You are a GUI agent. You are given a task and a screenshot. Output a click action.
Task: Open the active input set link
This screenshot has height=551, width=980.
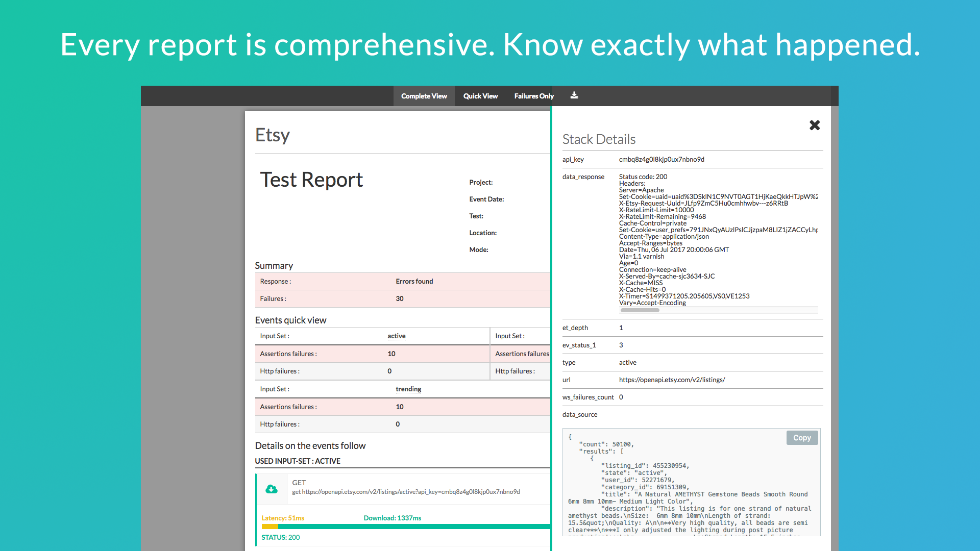click(x=396, y=336)
